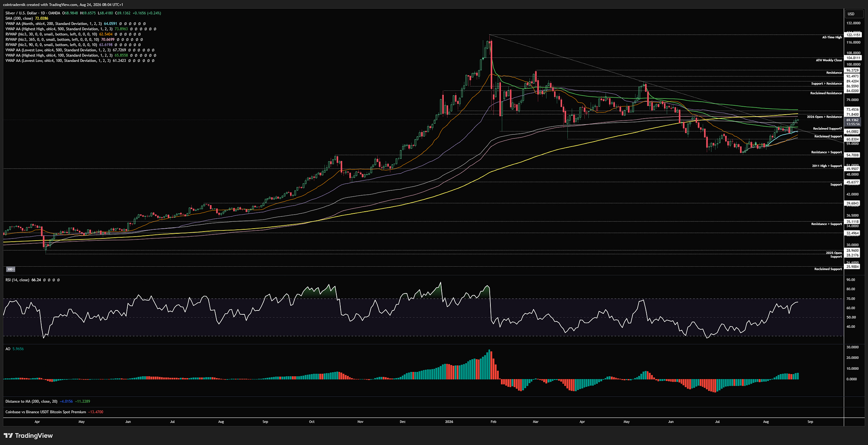
Task: Click the 49.9507 price label
Action: click(852, 169)
